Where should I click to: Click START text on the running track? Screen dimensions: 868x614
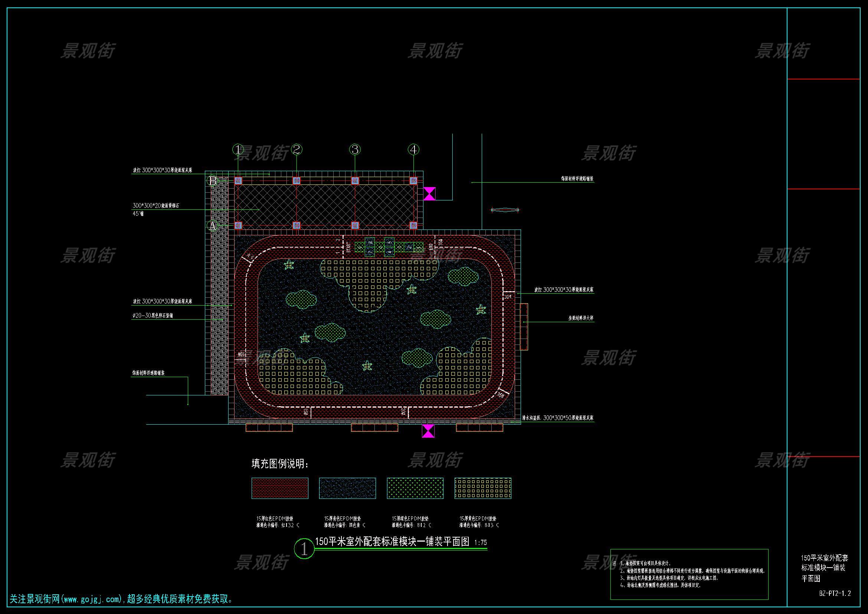click(x=348, y=247)
